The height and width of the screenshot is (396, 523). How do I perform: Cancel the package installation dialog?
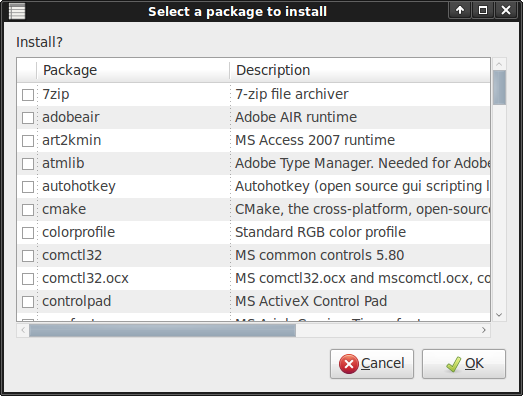click(372, 364)
